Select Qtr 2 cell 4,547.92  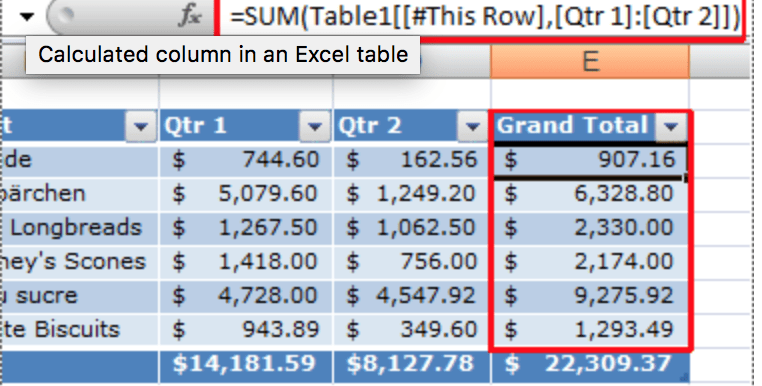pos(412,296)
